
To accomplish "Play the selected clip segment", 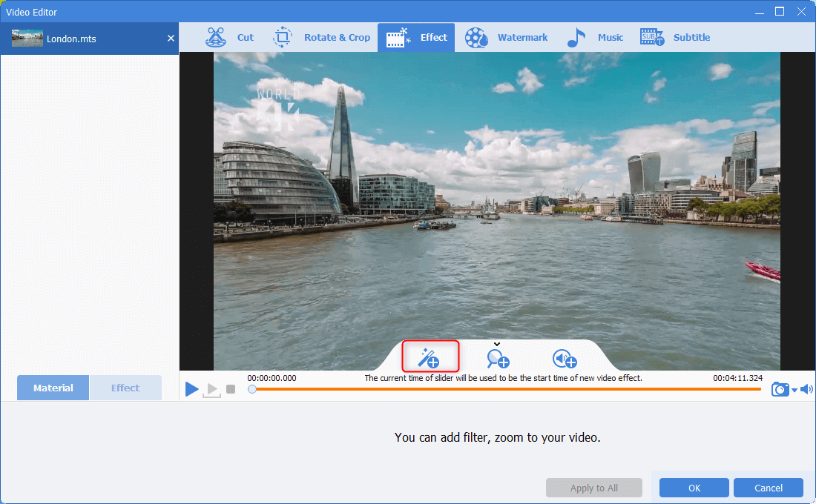I will 211,390.
